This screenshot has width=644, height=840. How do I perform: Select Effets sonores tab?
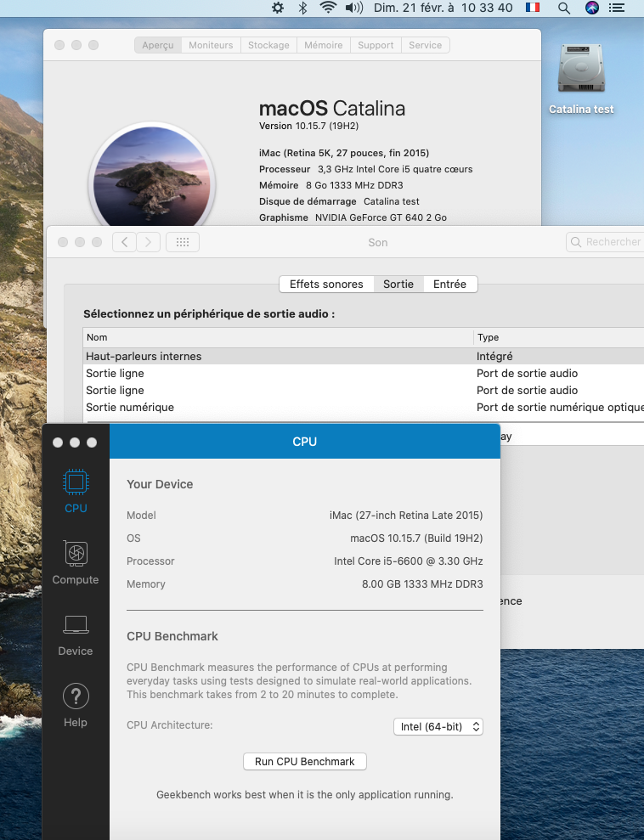coord(327,284)
